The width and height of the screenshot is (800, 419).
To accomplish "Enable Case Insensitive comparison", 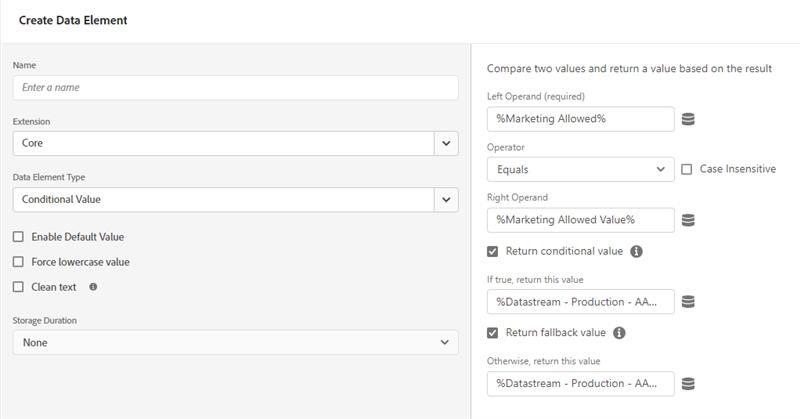I will coord(687,169).
